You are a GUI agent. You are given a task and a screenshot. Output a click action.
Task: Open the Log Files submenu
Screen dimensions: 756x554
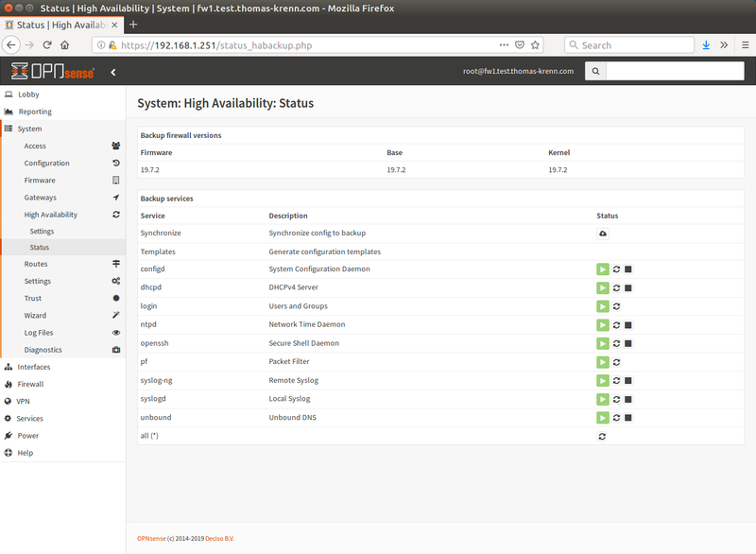(63, 333)
